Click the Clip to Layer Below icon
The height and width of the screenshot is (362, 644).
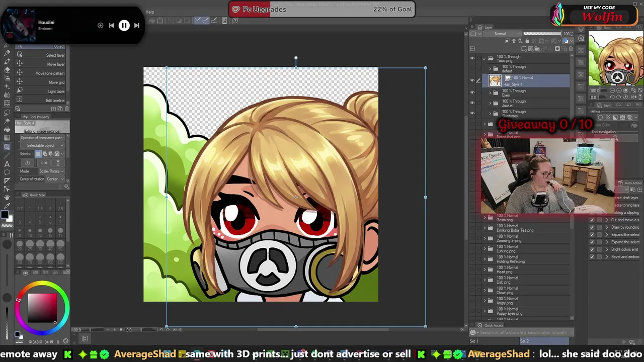click(x=507, y=41)
